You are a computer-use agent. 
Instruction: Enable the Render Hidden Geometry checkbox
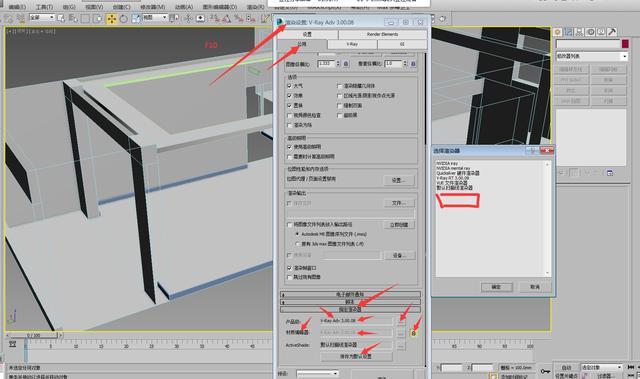click(340, 86)
